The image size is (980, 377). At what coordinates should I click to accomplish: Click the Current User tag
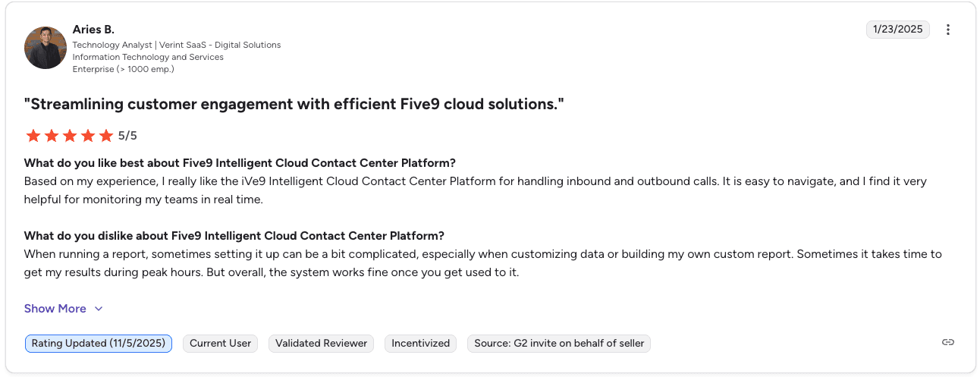(x=220, y=344)
